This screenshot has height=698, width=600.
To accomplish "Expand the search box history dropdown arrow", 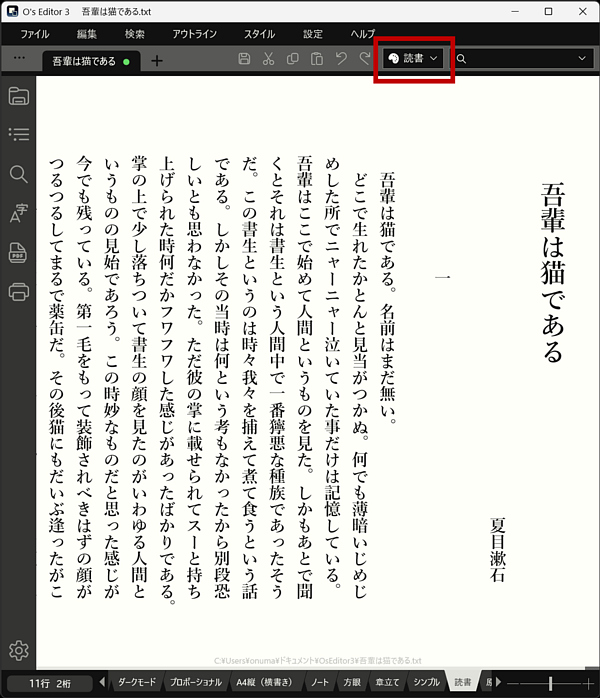I will 582,58.
